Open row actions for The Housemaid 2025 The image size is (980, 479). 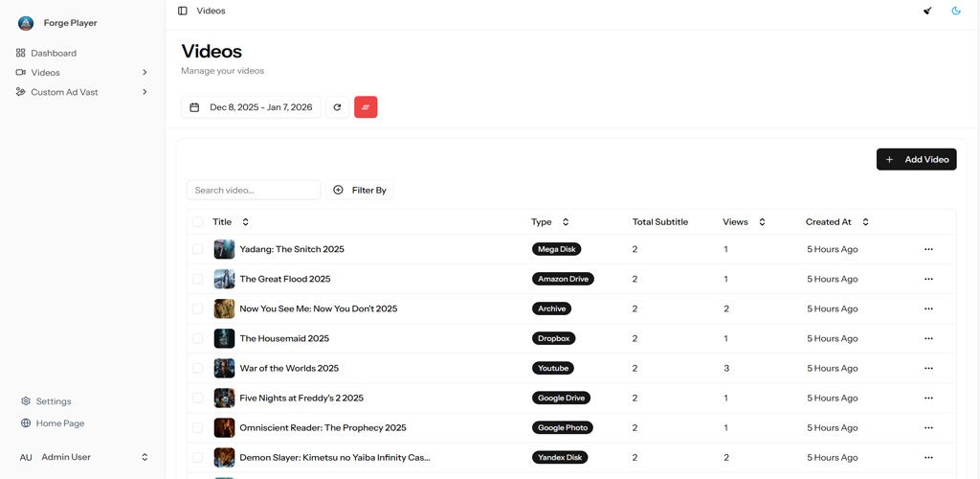tap(928, 338)
